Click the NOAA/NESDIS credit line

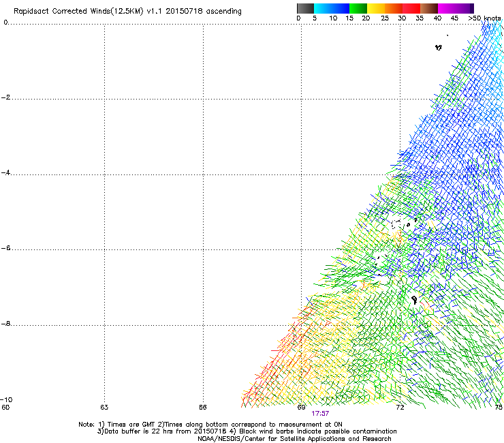[x=294, y=439]
